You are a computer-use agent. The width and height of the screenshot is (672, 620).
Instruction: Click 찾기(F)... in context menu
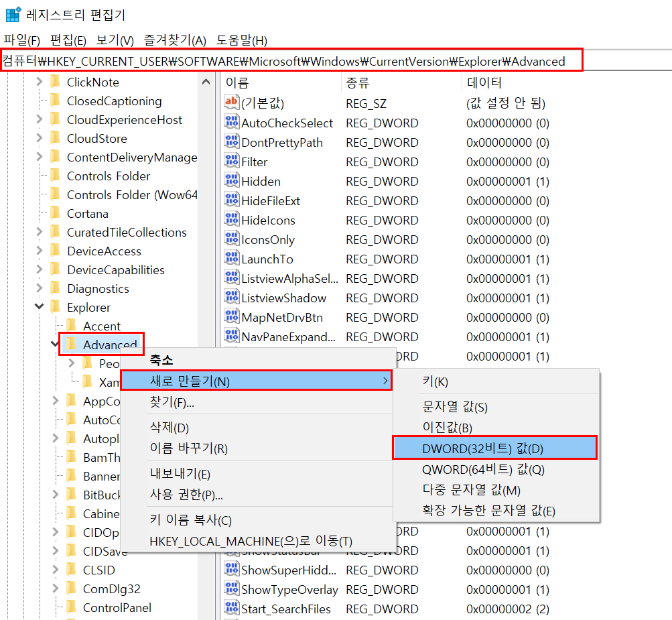click(x=257, y=402)
